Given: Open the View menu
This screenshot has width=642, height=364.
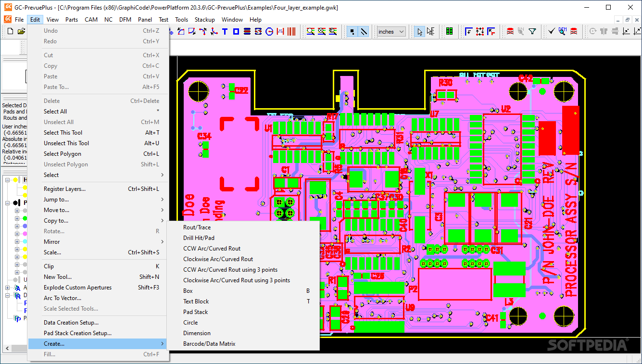Looking at the screenshot, I should tap(52, 20).
